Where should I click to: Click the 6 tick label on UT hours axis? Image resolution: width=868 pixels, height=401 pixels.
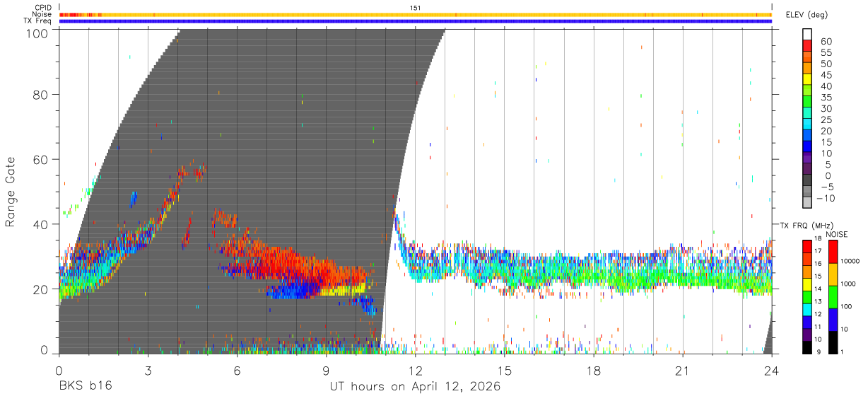pyautogui.click(x=237, y=371)
